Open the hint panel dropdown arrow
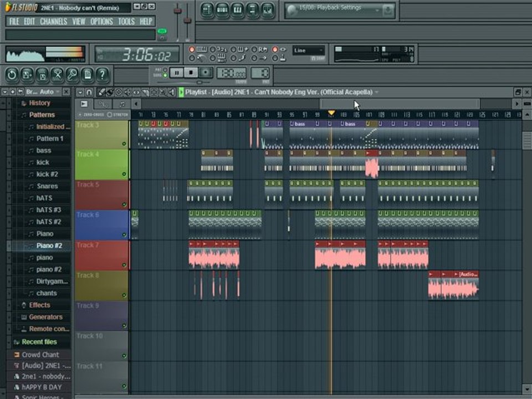 pyautogui.click(x=377, y=11)
